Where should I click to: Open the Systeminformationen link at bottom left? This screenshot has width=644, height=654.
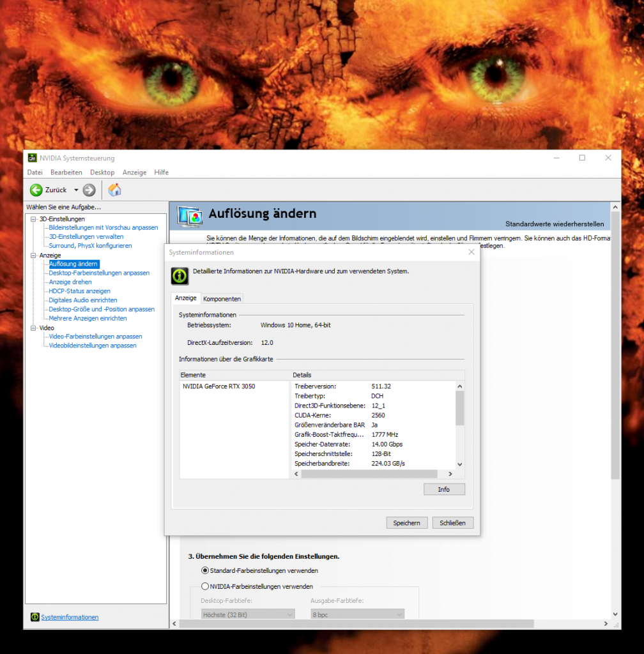click(70, 617)
